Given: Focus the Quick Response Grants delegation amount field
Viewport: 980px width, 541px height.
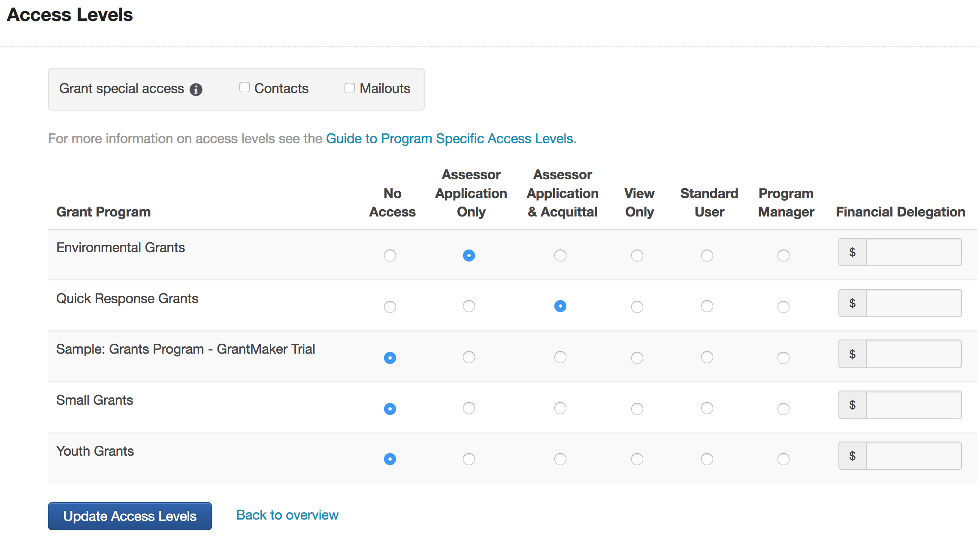Looking at the screenshot, I should pyautogui.click(x=913, y=303).
